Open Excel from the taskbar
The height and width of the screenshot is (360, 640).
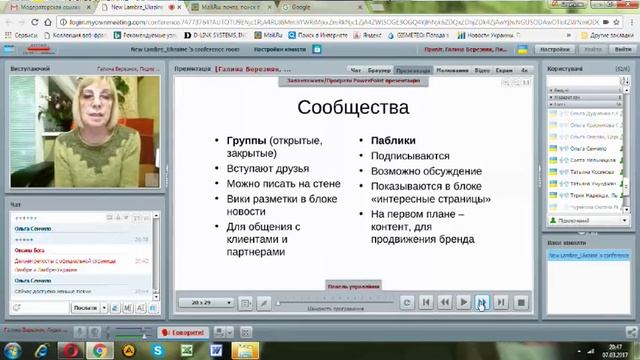coord(187,351)
